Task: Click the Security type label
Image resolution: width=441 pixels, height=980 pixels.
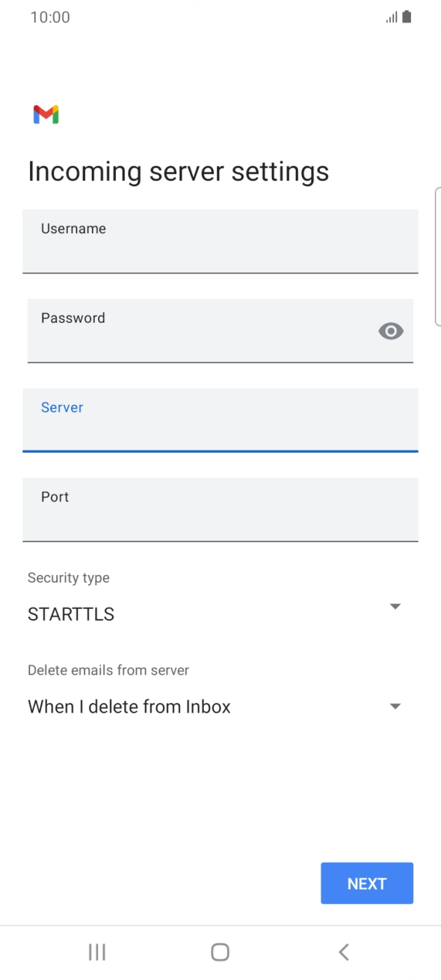Action: [68, 577]
